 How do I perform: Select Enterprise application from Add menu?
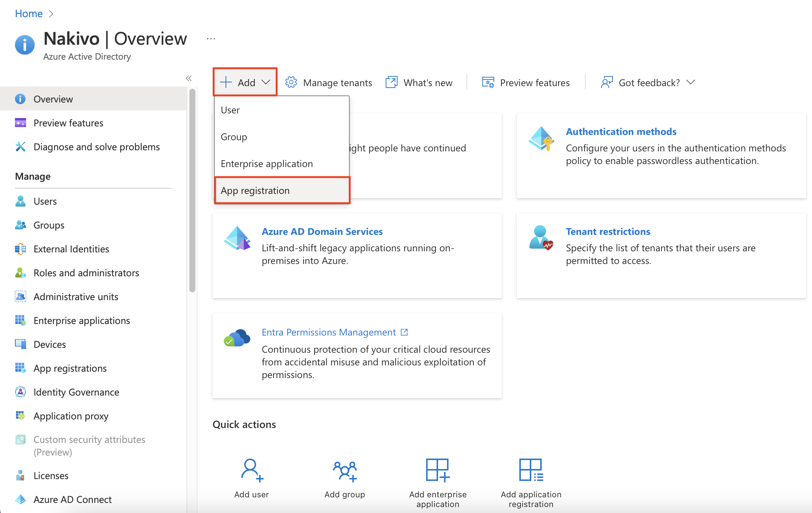pyautogui.click(x=267, y=164)
